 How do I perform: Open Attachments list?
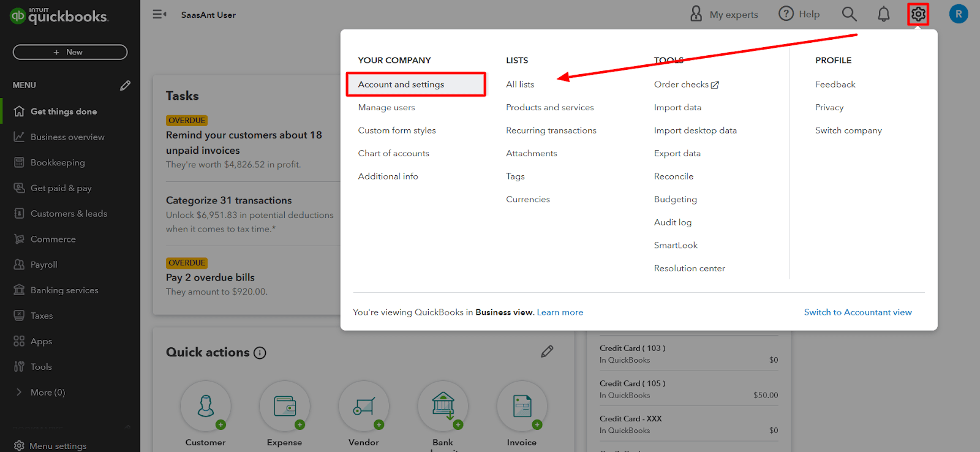(x=532, y=153)
